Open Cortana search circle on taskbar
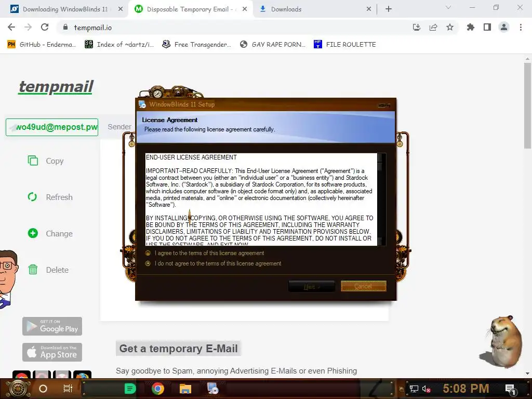Viewport: 532px width, 399px height. (43, 389)
